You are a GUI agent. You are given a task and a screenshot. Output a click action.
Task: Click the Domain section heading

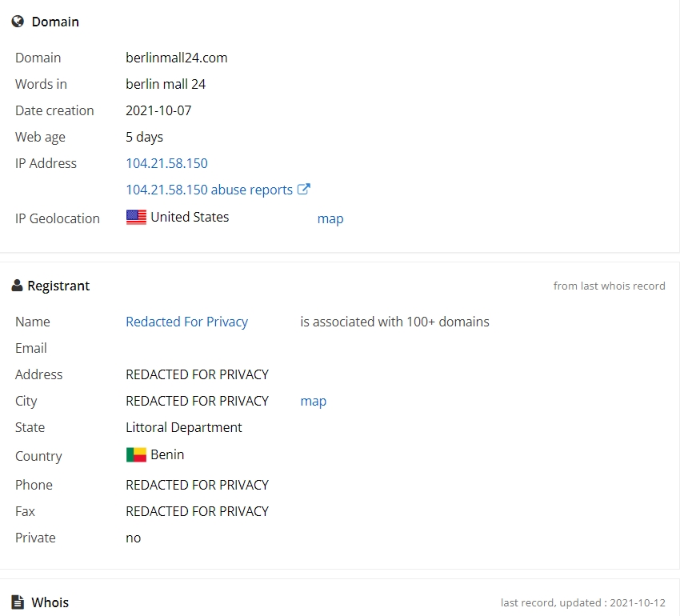click(55, 22)
